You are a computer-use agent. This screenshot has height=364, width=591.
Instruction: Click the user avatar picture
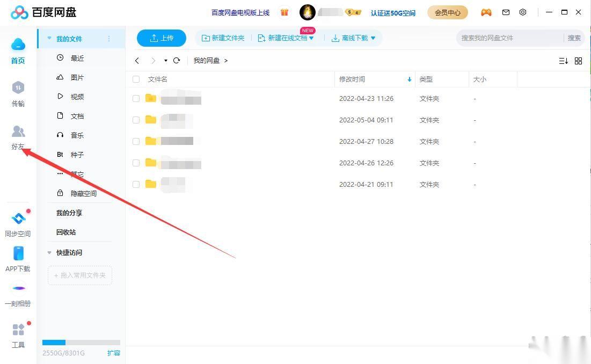(307, 12)
